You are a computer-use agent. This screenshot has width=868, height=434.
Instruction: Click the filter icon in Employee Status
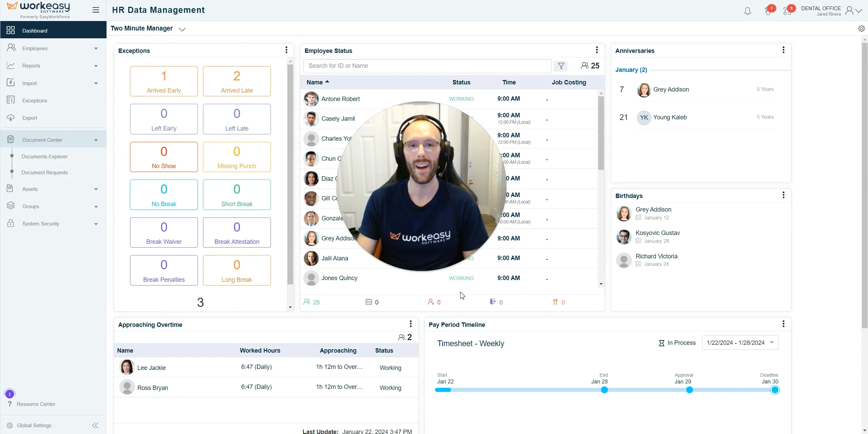pyautogui.click(x=561, y=66)
